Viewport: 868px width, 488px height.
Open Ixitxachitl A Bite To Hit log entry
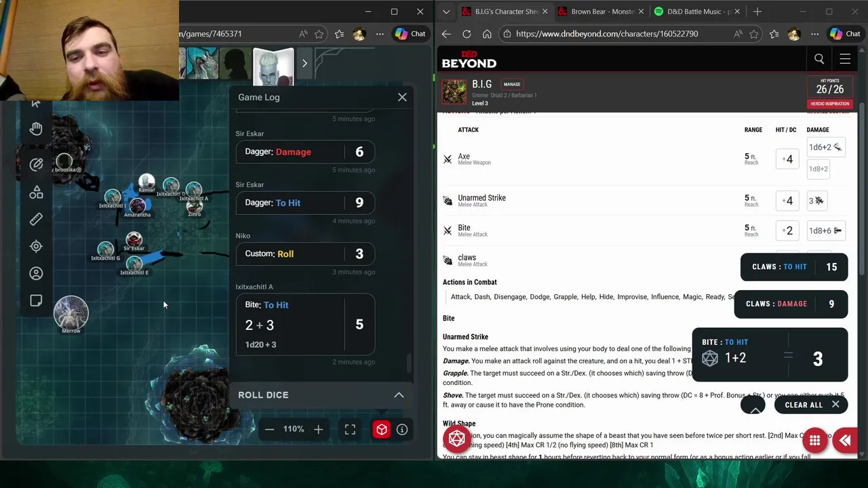tap(305, 325)
